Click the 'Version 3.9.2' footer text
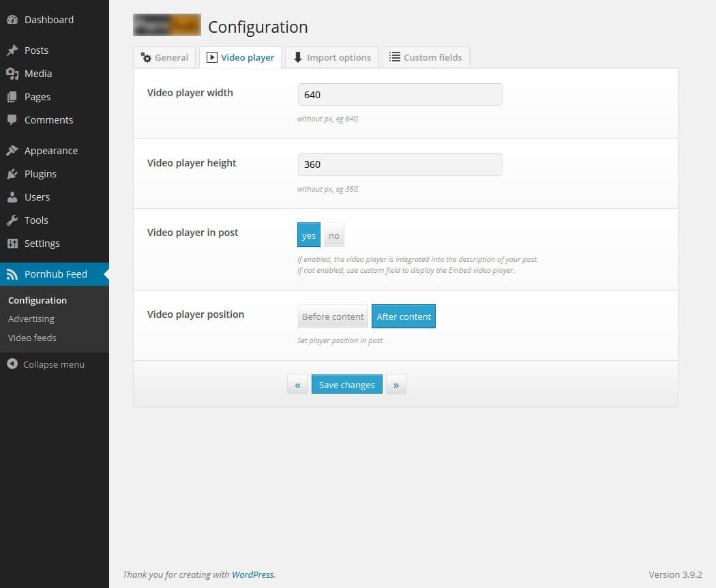The image size is (716, 588). (675, 575)
